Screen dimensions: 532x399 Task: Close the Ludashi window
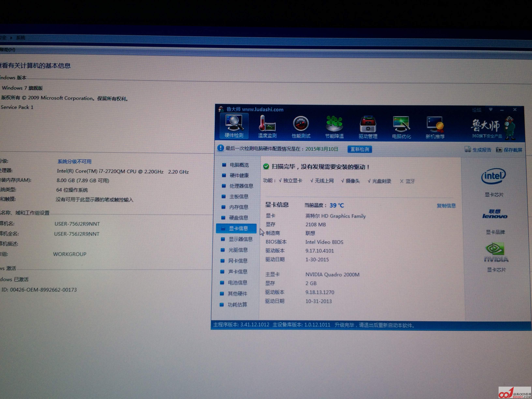coord(515,110)
